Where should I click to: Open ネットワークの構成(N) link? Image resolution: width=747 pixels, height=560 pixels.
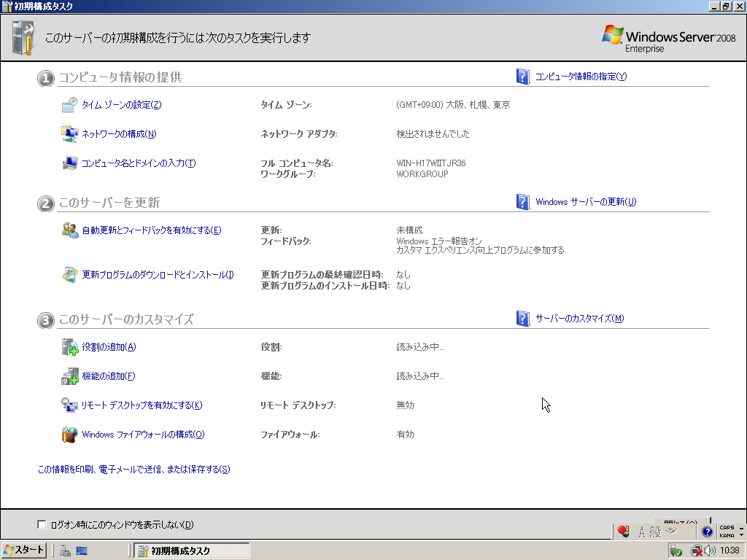(119, 134)
